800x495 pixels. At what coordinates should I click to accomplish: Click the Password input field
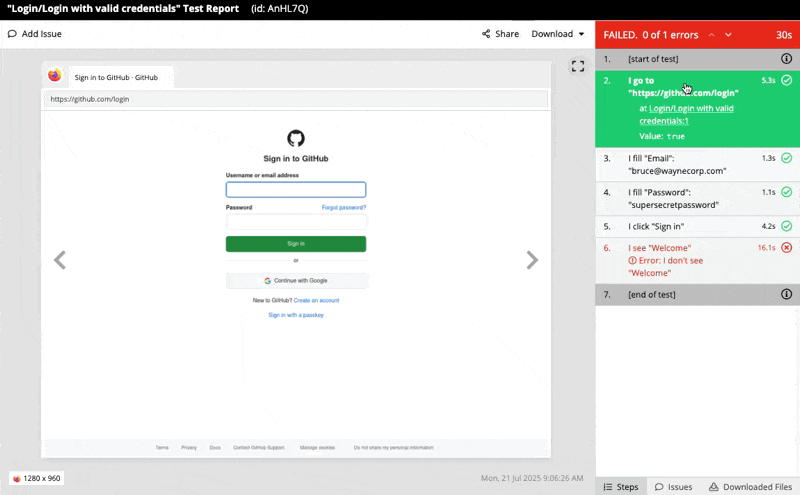point(296,222)
